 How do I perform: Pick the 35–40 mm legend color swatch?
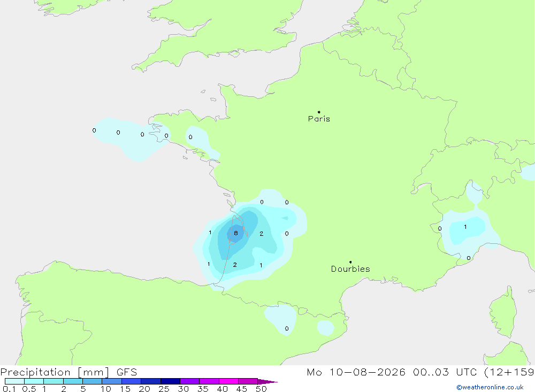[209, 381]
